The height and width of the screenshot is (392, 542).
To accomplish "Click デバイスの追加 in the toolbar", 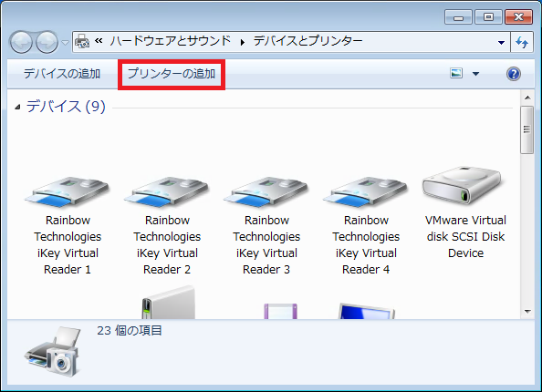I will click(62, 74).
